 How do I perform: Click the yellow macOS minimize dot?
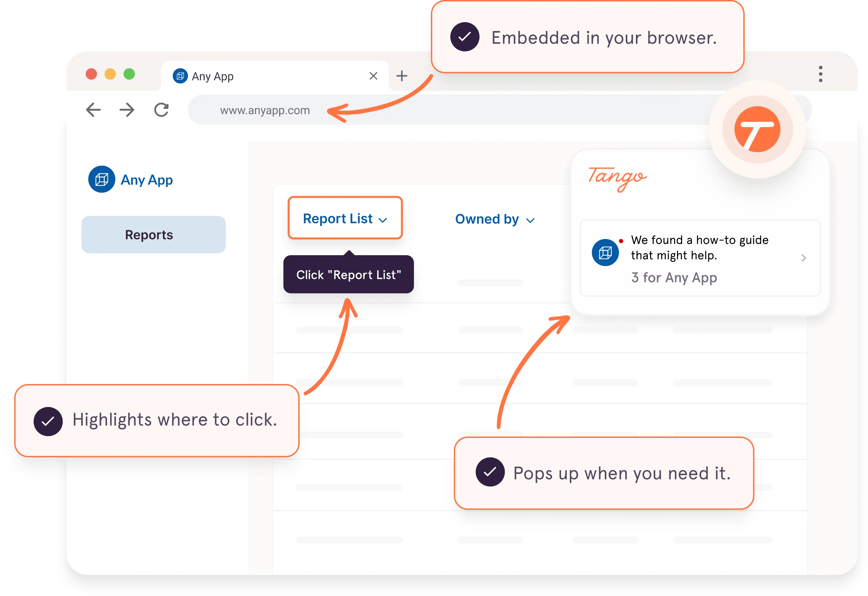[x=110, y=74]
